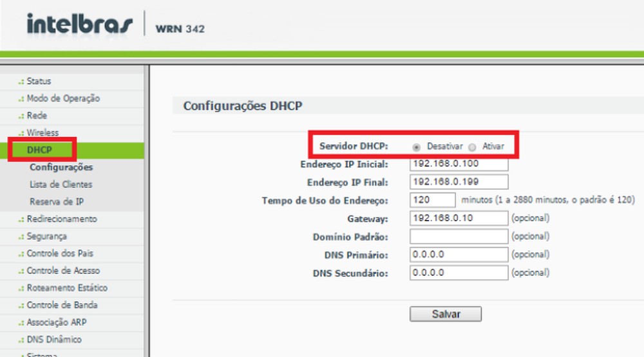Screen dimensions: 644x357
Task: Click the Configurações DHCP heading
Action: click(x=243, y=106)
